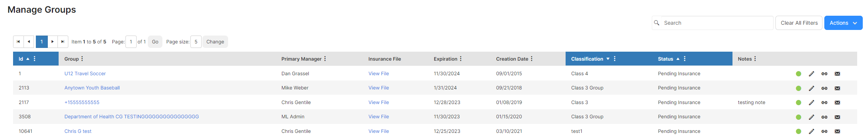Click the pencil edit icon for the Department of Health group

tap(811, 117)
